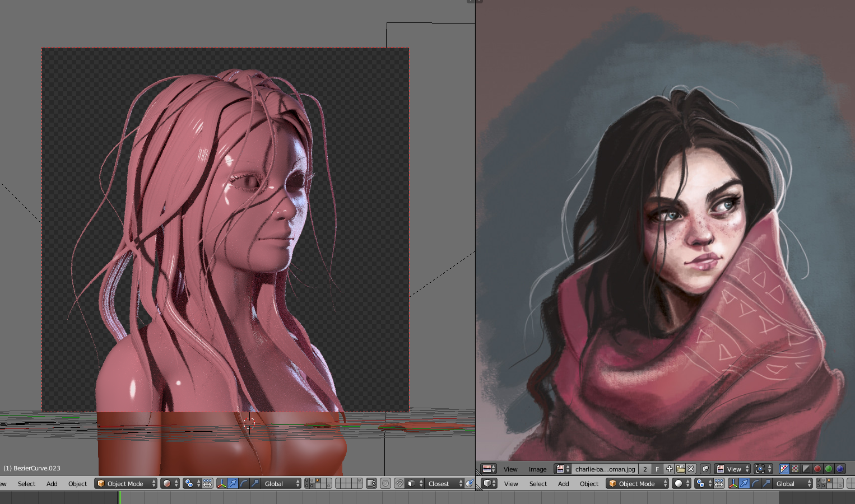855x504 pixels.
Task: Toggle 3D manipulator in right 3D view
Action: tap(733, 483)
